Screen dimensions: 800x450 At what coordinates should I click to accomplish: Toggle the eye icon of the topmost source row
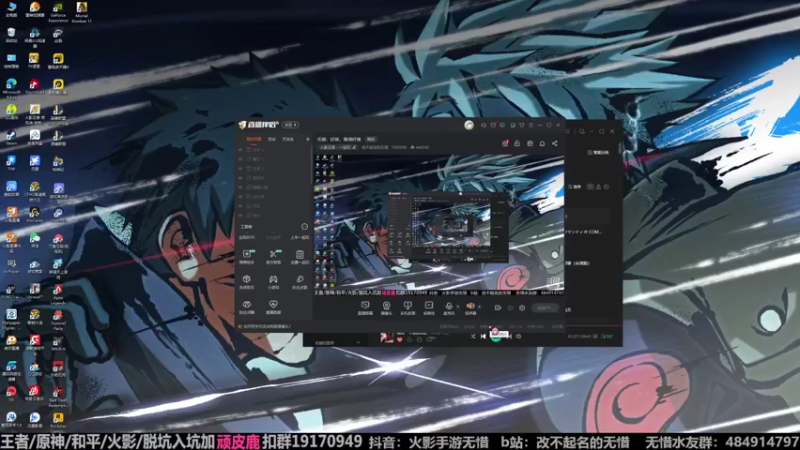(241, 150)
